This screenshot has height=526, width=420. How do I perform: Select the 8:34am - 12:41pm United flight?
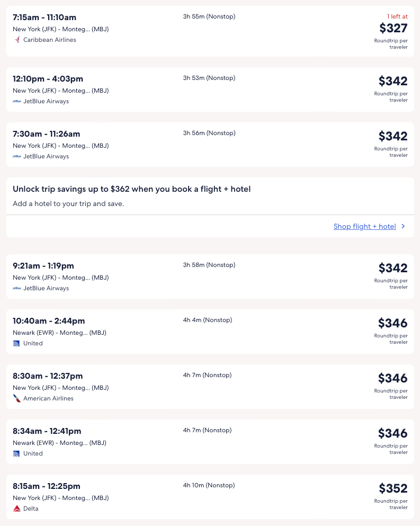point(47,431)
